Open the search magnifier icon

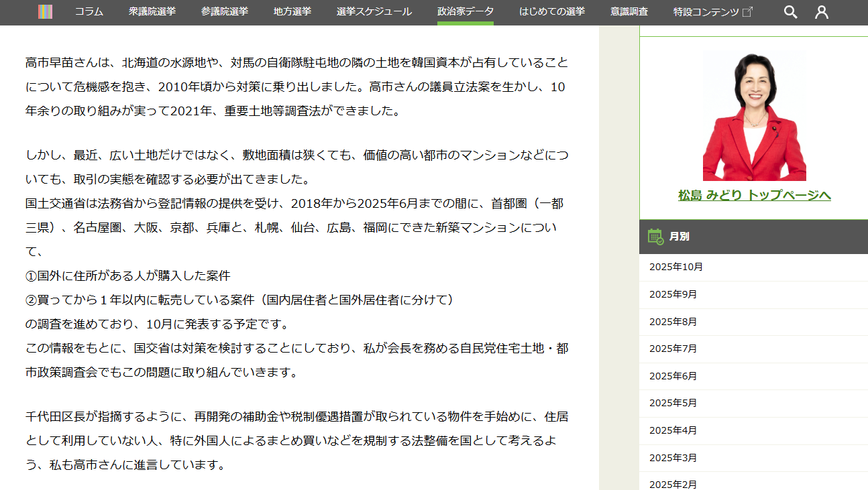(791, 12)
